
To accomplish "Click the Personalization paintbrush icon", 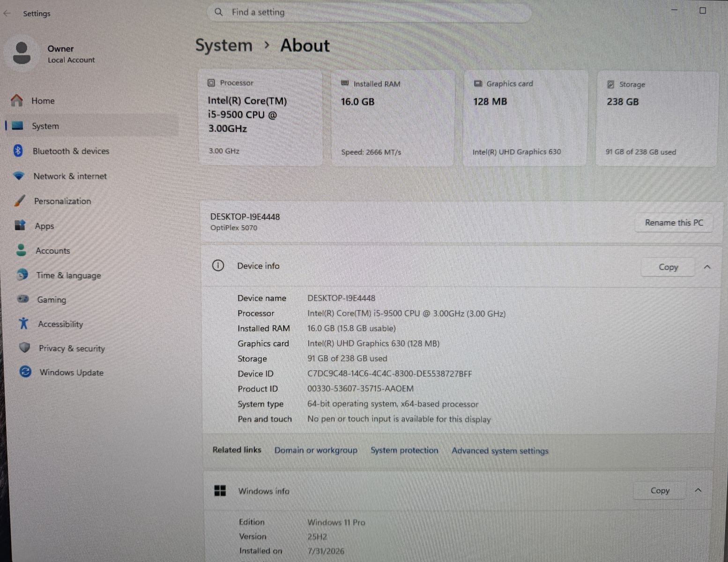I will [x=20, y=200].
